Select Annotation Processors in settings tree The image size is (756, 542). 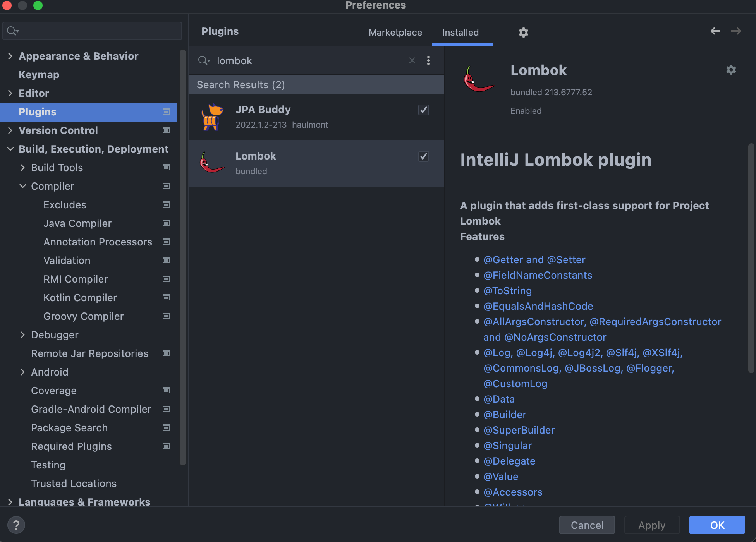click(98, 242)
